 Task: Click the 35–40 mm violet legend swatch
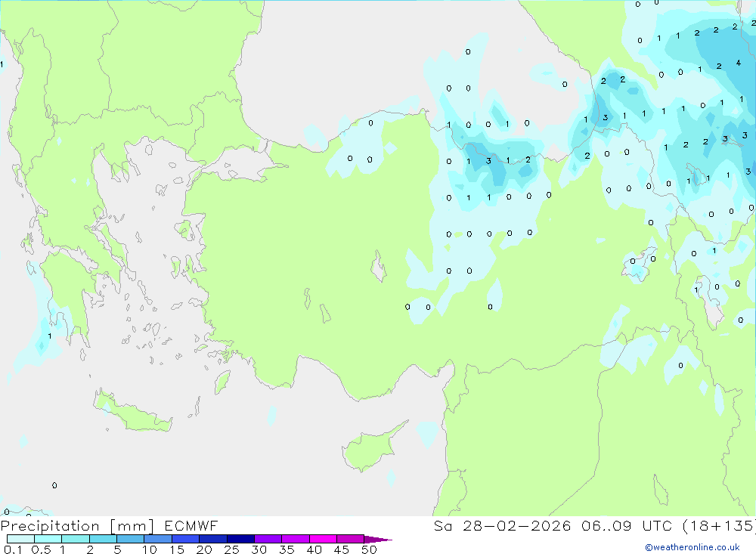click(296, 539)
